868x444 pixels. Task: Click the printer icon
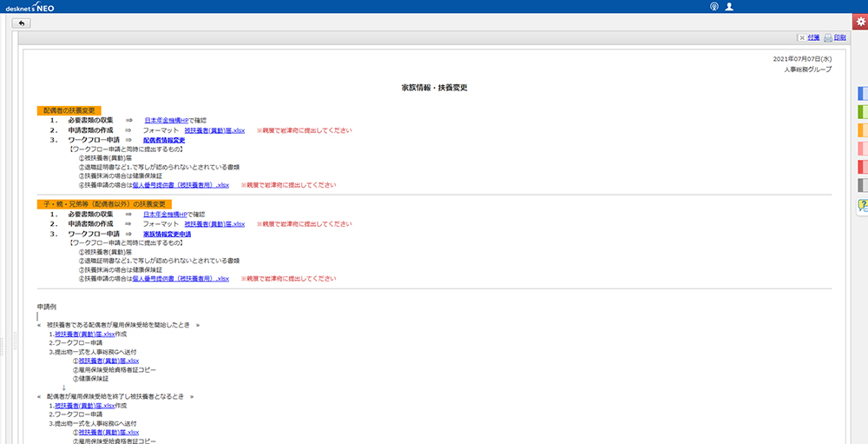pyautogui.click(x=828, y=38)
